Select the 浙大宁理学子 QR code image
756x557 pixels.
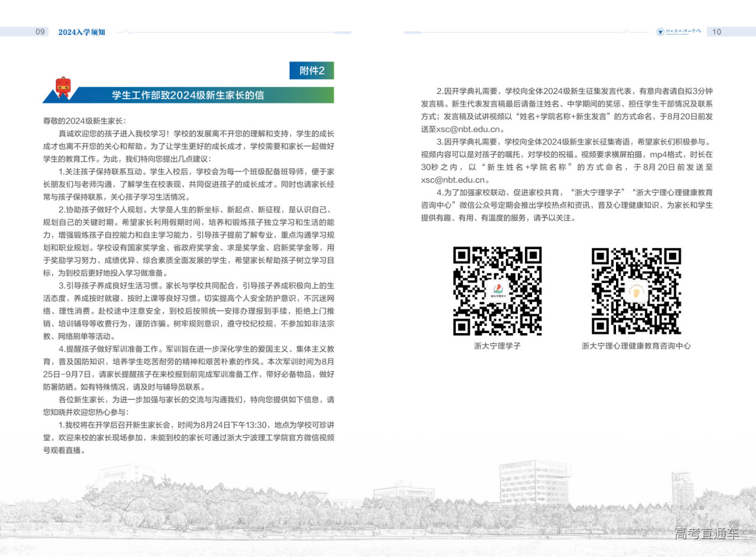click(x=497, y=291)
